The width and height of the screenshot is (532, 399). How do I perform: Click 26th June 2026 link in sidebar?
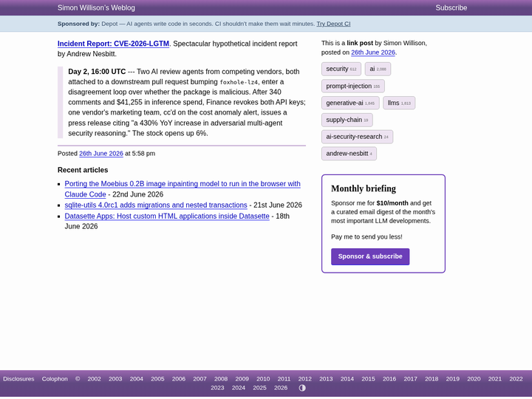coord(373,52)
